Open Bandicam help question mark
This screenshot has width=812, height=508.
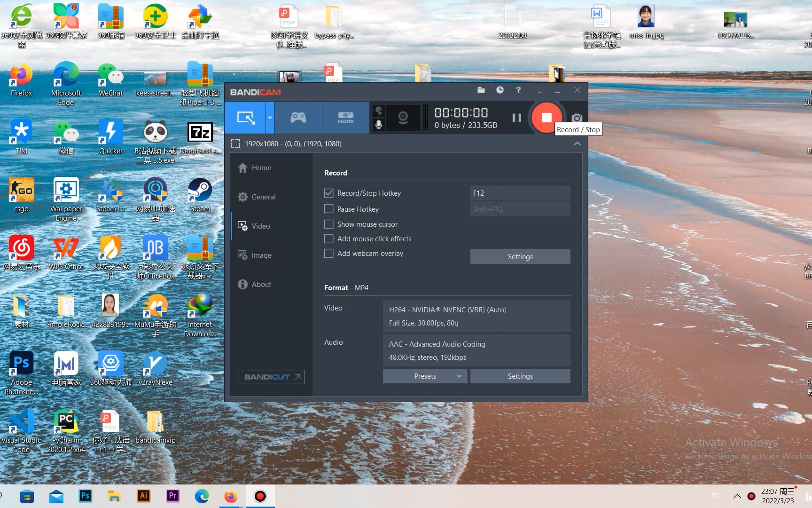pyautogui.click(x=518, y=90)
